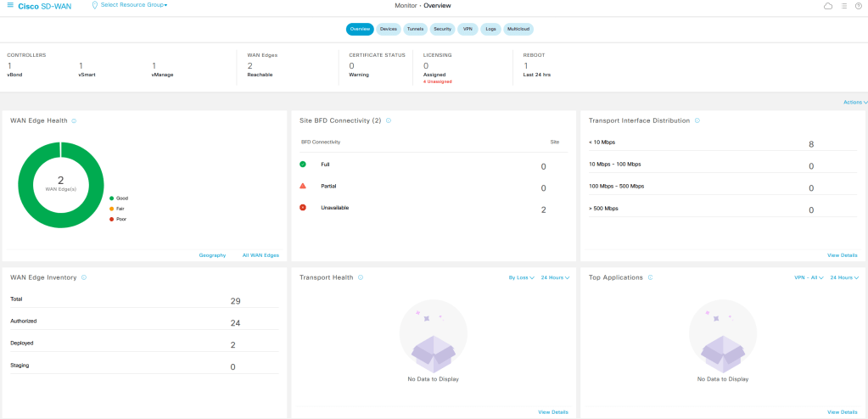Switch to the Tunnels tab

pos(415,29)
